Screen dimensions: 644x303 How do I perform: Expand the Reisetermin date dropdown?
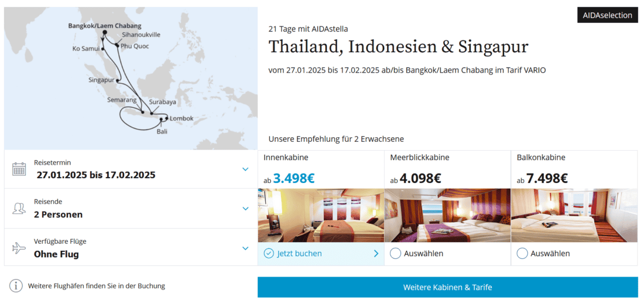tap(245, 169)
